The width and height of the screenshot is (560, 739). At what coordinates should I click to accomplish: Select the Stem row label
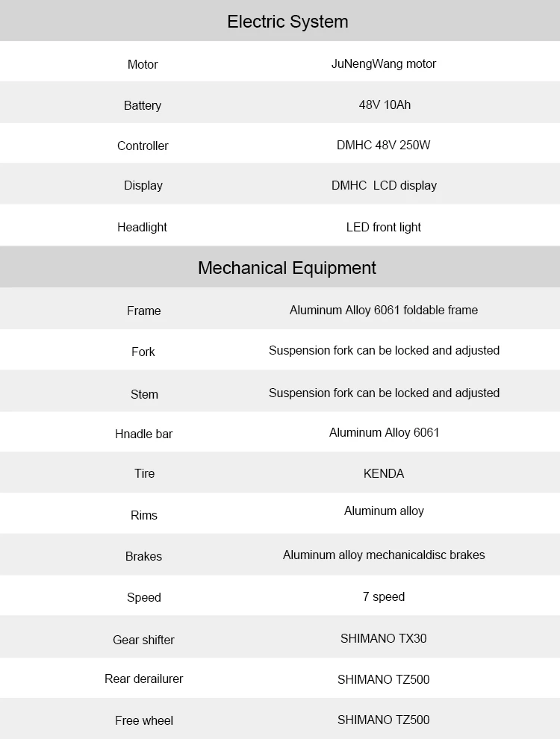pyautogui.click(x=144, y=394)
